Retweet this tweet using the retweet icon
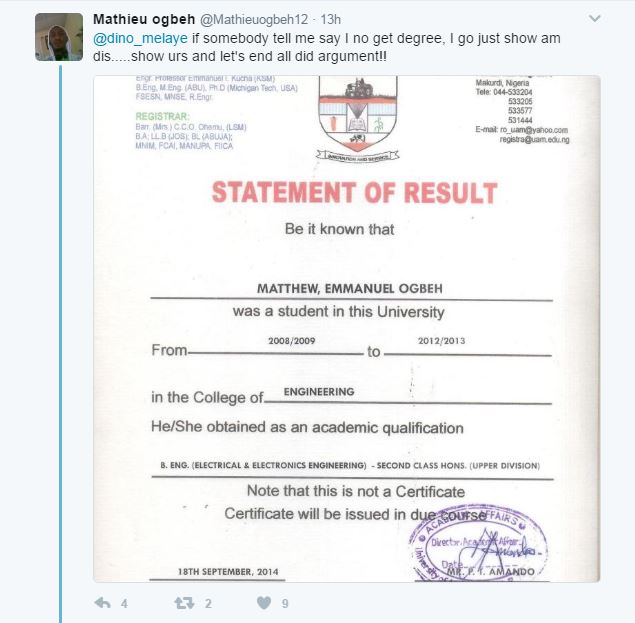 click(183, 603)
